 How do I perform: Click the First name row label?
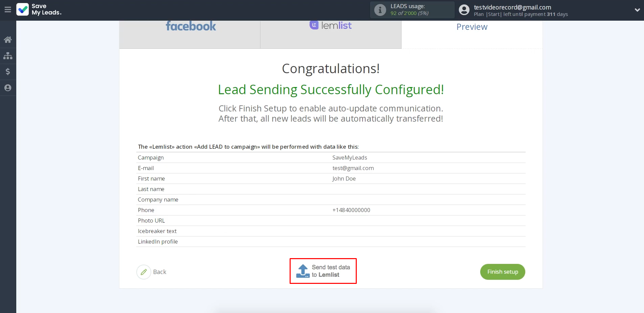151,179
